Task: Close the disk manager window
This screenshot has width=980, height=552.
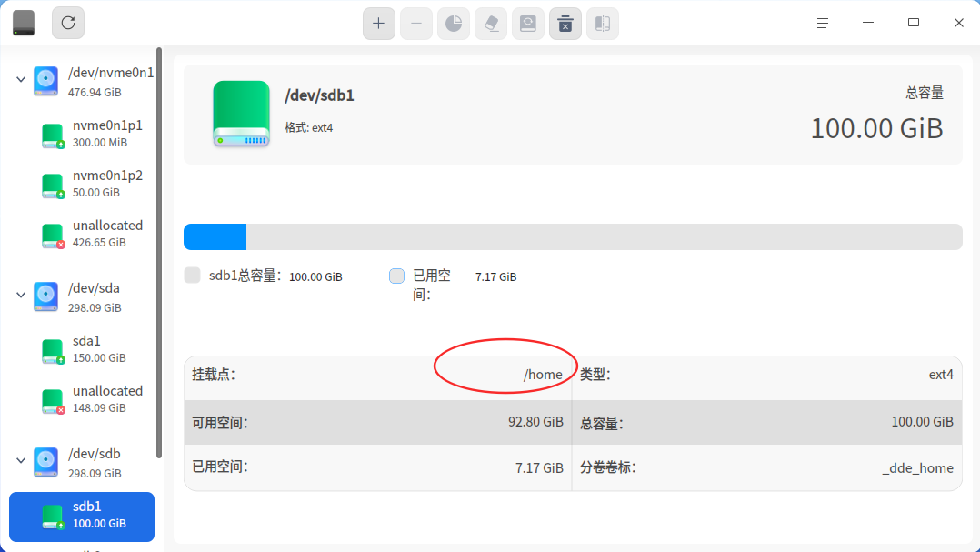Action: click(959, 23)
